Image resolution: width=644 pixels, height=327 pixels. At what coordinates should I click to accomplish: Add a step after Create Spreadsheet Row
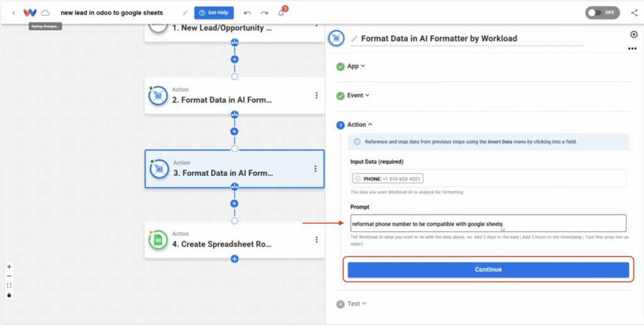coord(235,259)
